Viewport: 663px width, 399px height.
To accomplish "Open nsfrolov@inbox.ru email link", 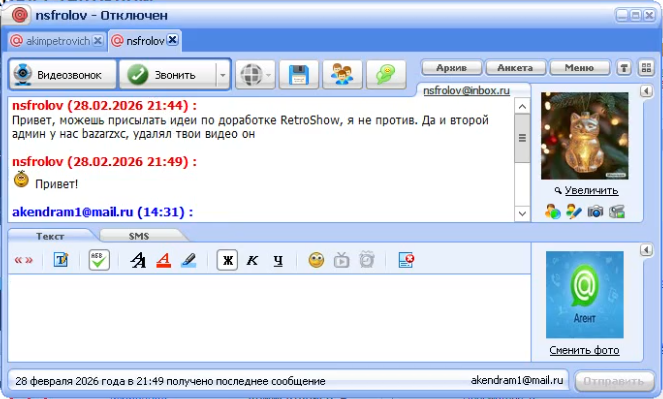I will pos(466,90).
